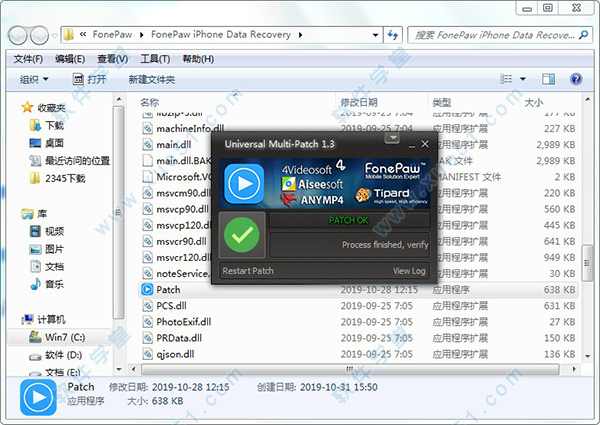Open the 编辑(E) menu
This screenshot has height=425, width=600.
[70, 59]
